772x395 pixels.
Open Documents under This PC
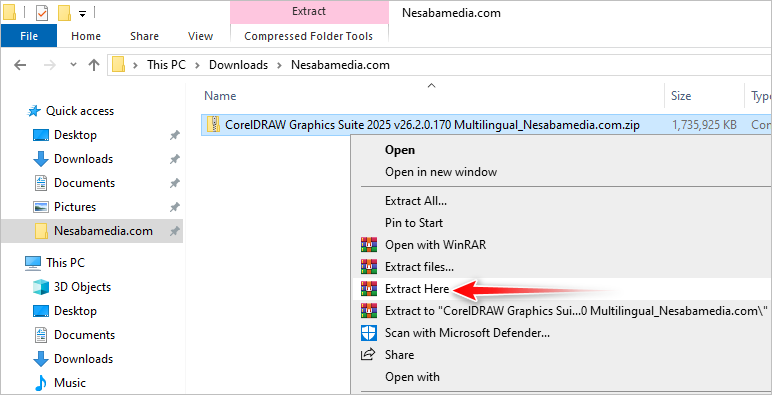click(x=84, y=335)
